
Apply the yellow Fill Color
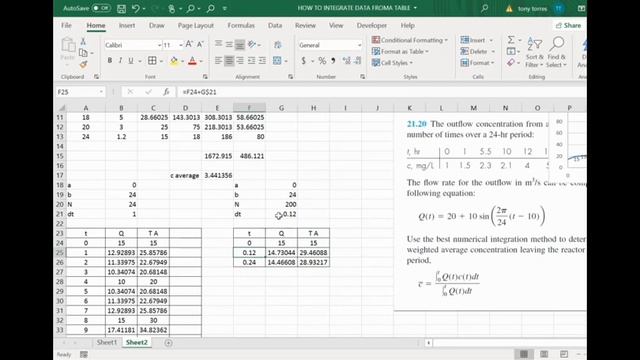[x=174, y=61]
